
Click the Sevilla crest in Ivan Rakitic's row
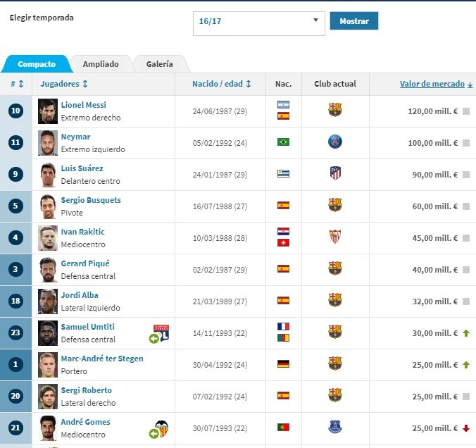335,237
